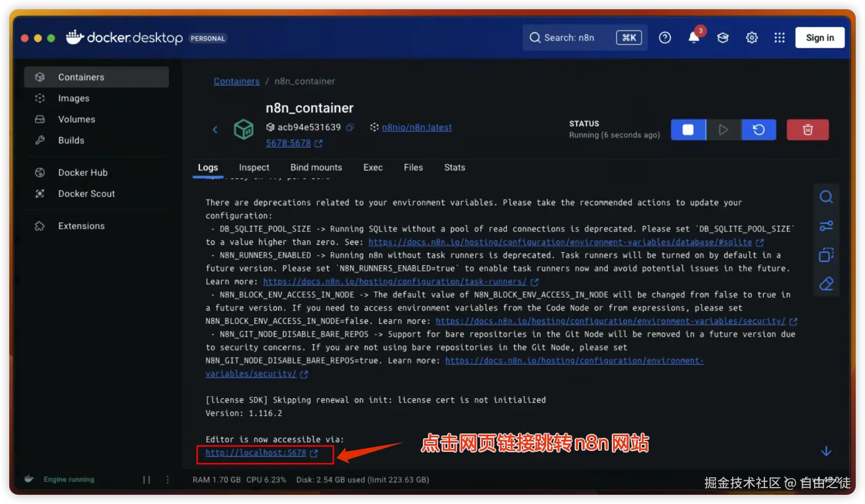Image resolution: width=865 pixels, height=504 pixels.
Task: Open the http://localhost:5678 editor link
Action: coord(256,453)
